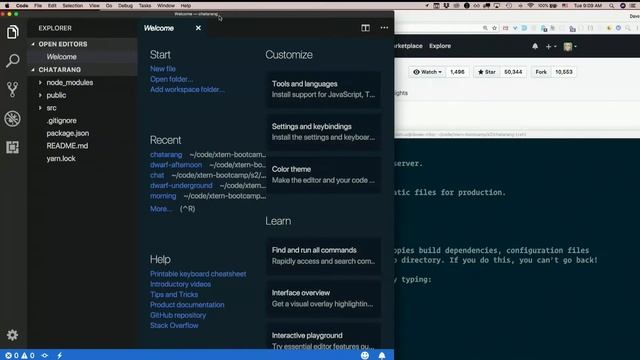Screen dimensions: 640x360
Task: Open the Explorer activity bar icon
Action: (x=13, y=32)
